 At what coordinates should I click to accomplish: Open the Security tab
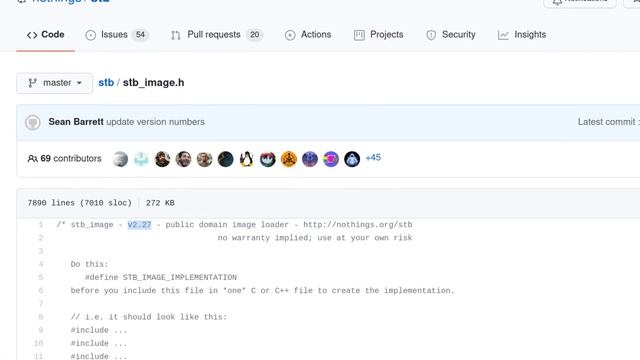[451, 35]
